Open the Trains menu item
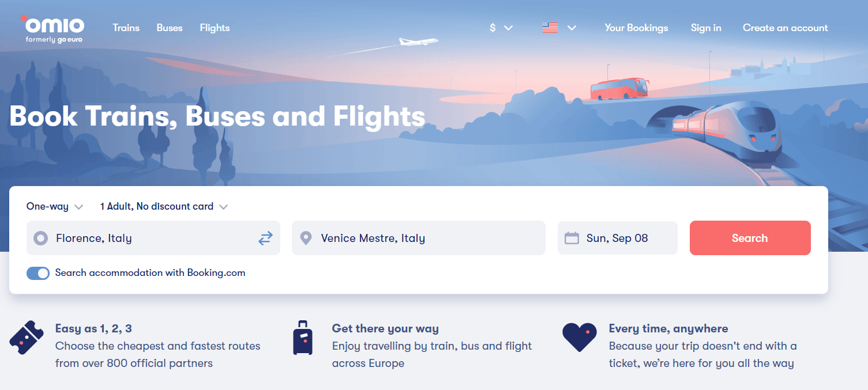The height and width of the screenshot is (390, 868). click(x=126, y=27)
